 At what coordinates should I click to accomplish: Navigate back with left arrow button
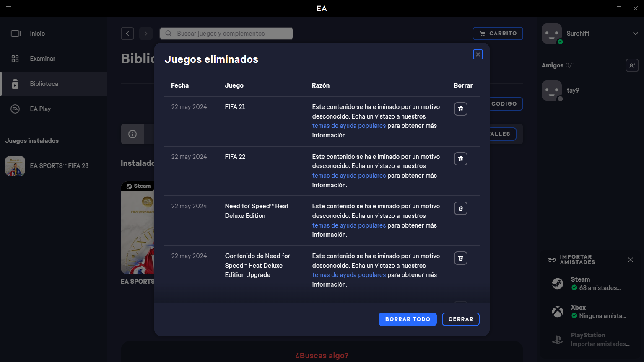(127, 34)
